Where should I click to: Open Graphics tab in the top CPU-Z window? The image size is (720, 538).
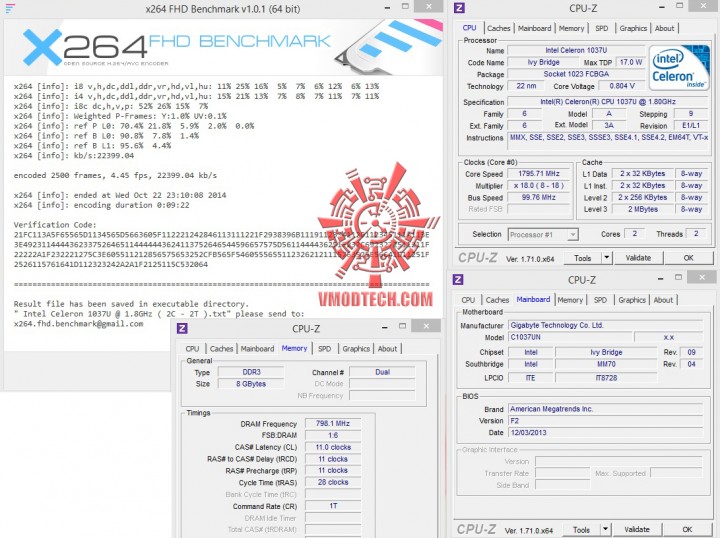click(x=633, y=28)
